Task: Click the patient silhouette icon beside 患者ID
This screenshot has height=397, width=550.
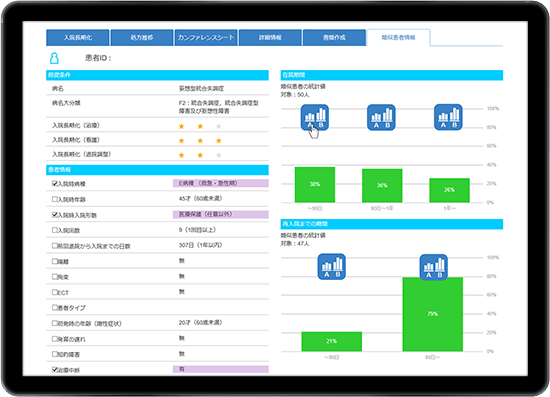Action: [x=54, y=58]
